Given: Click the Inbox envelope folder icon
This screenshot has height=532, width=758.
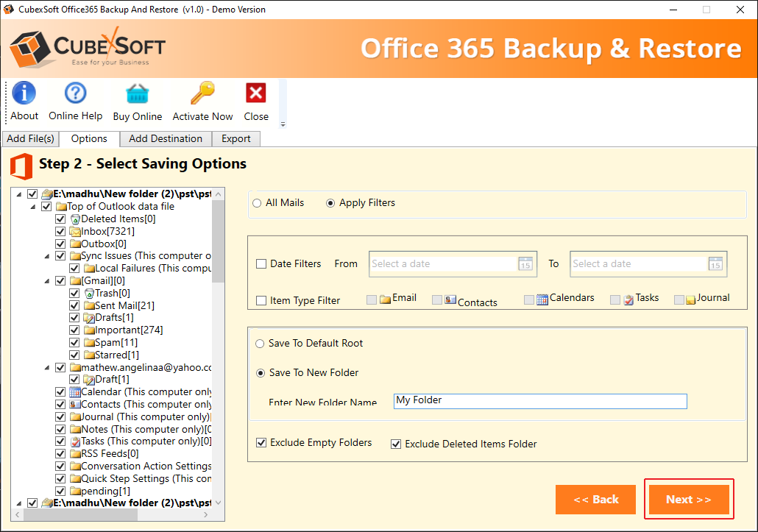Looking at the screenshot, I should pos(75,232).
